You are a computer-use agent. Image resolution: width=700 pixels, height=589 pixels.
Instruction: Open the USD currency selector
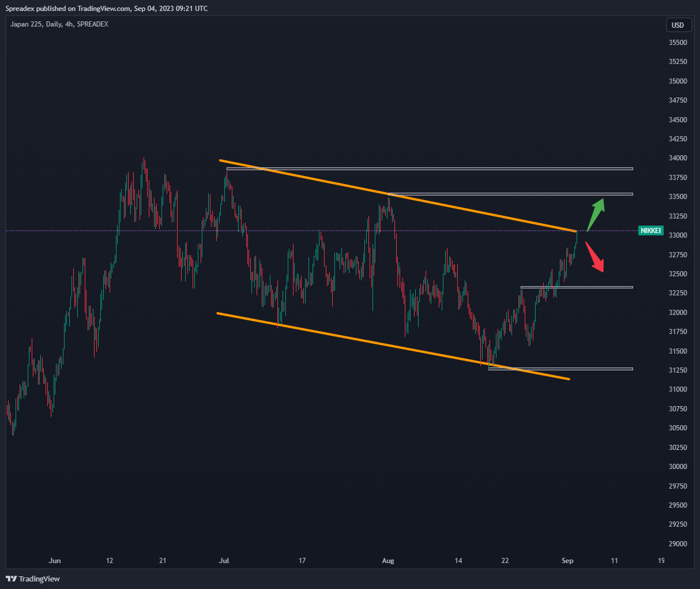coord(678,25)
